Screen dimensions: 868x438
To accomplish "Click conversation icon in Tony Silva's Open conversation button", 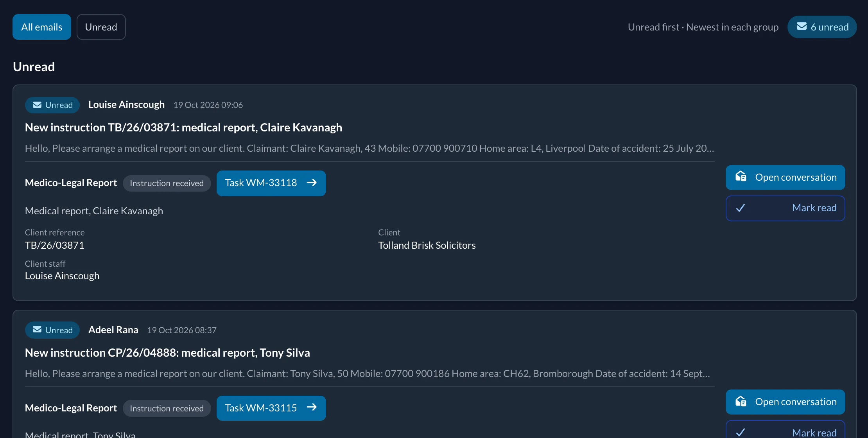I will pyautogui.click(x=741, y=402).
